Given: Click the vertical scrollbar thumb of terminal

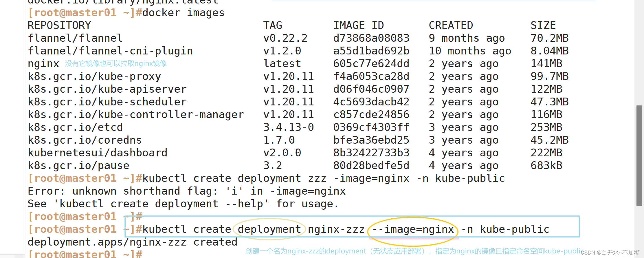Looking at the screenshot, I should [639, 156].
